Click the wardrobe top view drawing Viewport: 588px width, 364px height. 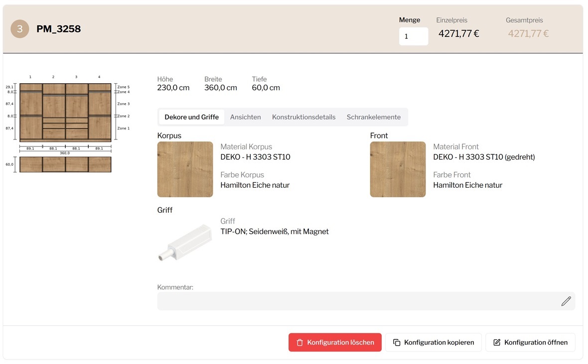point(65,164)
